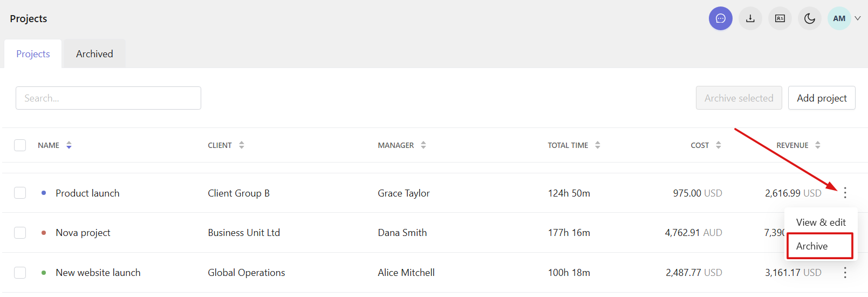
Task: Open the contact card icon in header
Action: coord(780,18)
